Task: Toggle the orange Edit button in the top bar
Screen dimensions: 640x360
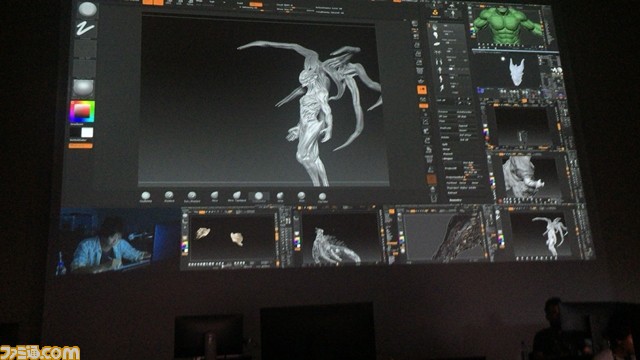Action: [x=148, y=2]
